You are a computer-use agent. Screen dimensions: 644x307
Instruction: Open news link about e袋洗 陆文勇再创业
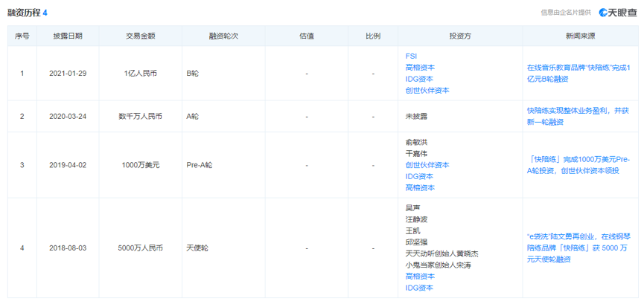pyautogui.click(x=579, y=248)
